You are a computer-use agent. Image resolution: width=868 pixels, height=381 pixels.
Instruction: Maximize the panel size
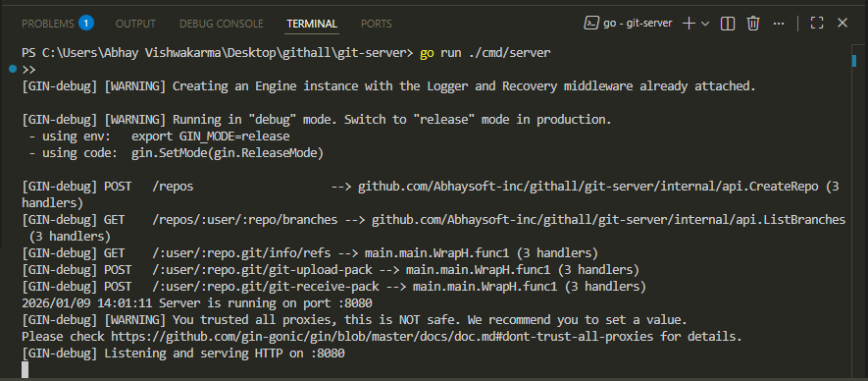[x=817, y=23]
